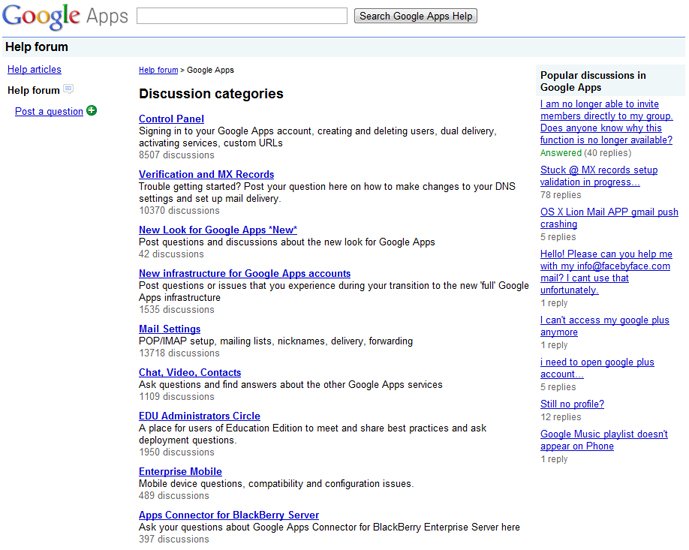Click the Answered (40 replies) status text
689x550 pixels.
(586, 153)
